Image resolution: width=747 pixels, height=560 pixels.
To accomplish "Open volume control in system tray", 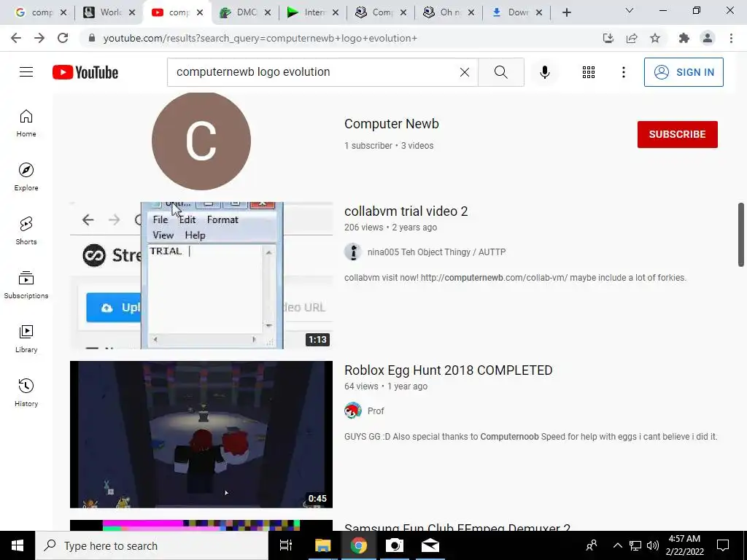I will (653, 545).
